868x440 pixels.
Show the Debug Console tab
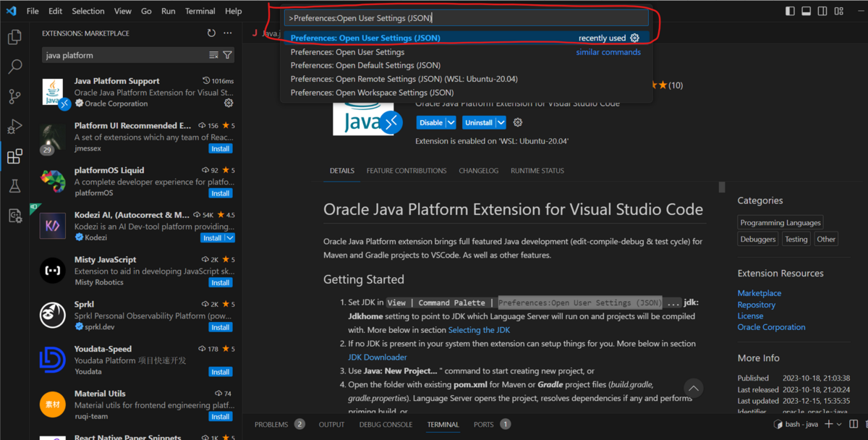click(386, 425)
